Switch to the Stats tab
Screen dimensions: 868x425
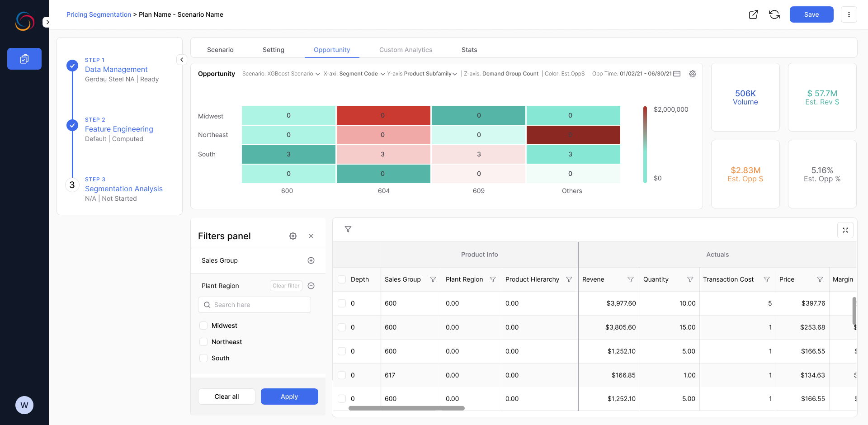(469, 50)
